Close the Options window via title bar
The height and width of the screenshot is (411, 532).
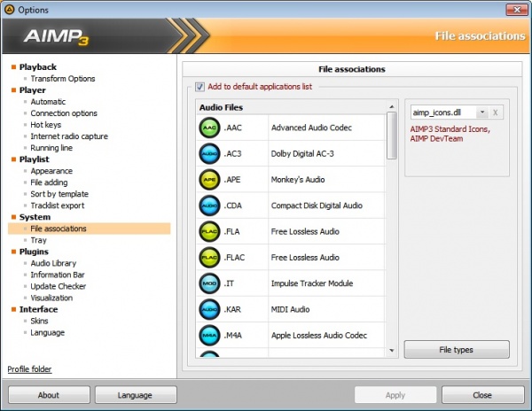[x=517, y=10]
